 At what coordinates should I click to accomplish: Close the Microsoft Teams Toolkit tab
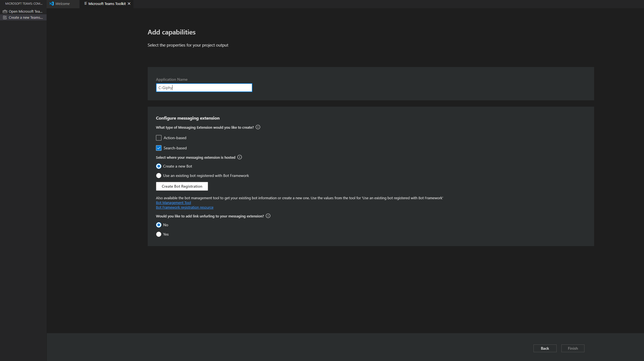129,4
